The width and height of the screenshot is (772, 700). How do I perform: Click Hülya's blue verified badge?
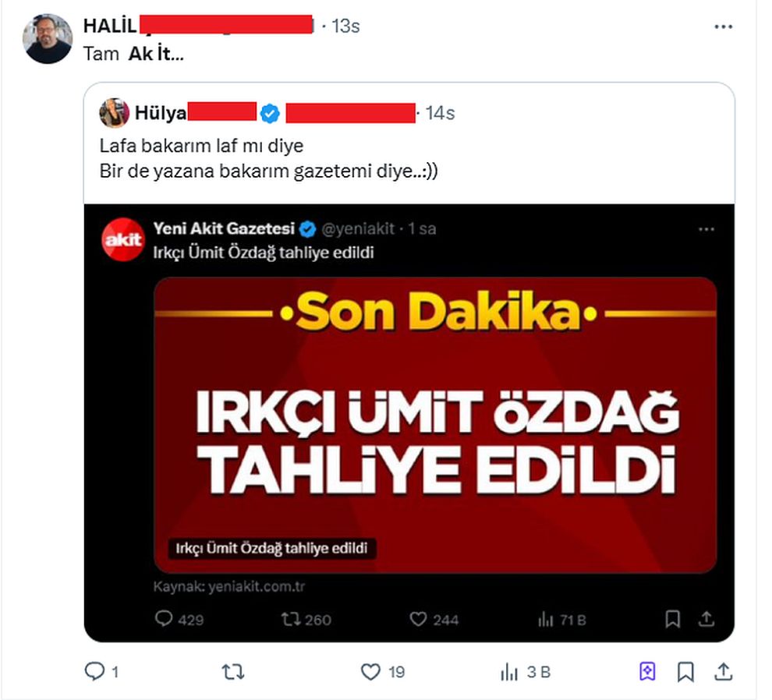269,114
